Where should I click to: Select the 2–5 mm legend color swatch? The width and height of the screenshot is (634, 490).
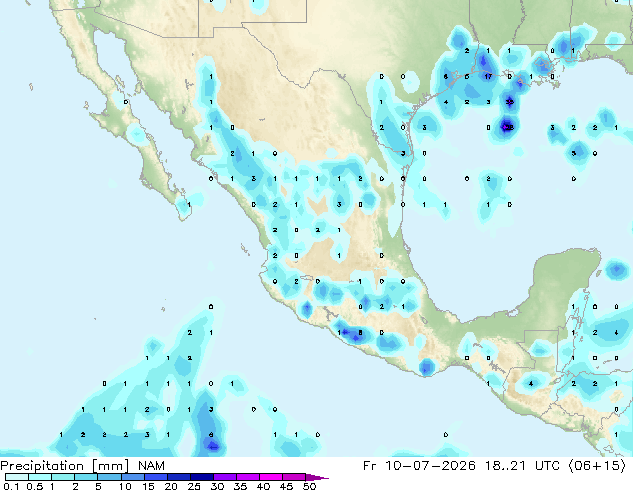click(86, 477)
